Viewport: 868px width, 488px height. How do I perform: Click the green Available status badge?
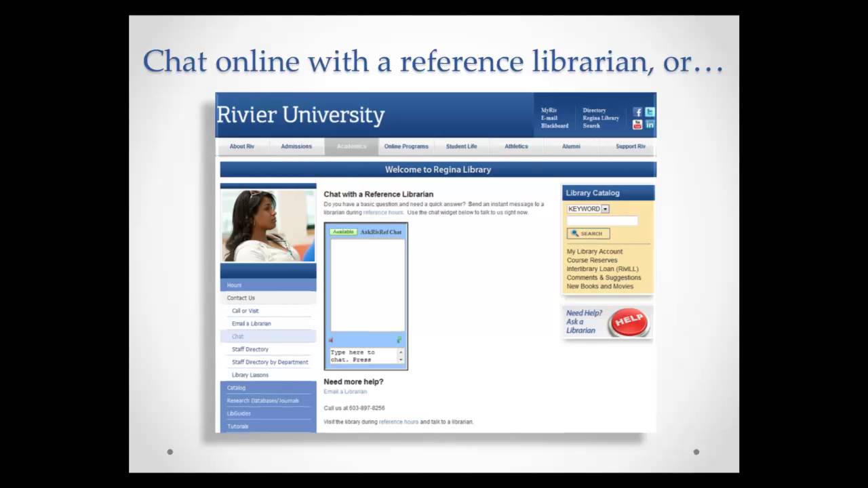pos(343,232)
